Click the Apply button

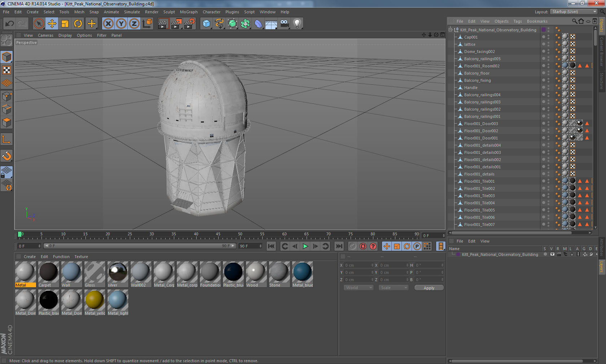[429, 288]
